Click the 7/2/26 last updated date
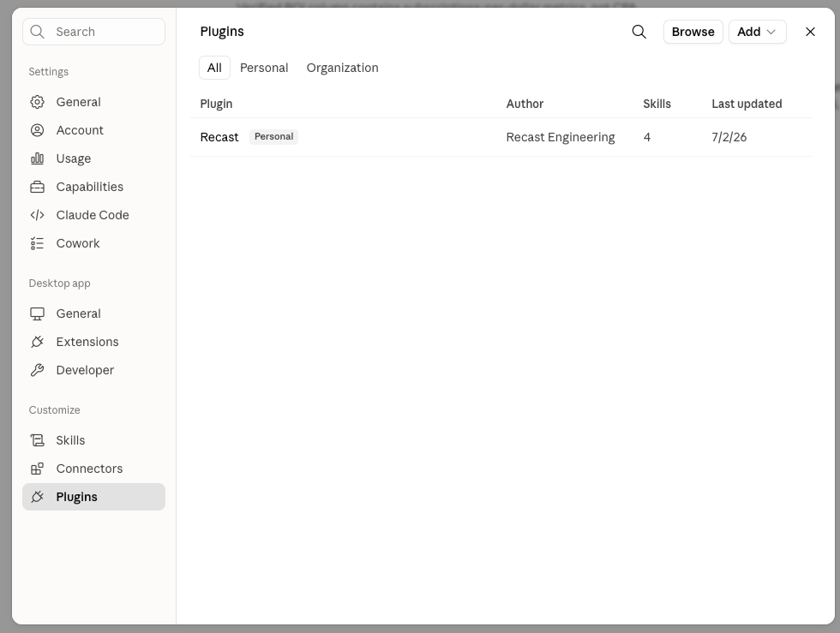Viewport: 840px width, 633px height. 729,137
